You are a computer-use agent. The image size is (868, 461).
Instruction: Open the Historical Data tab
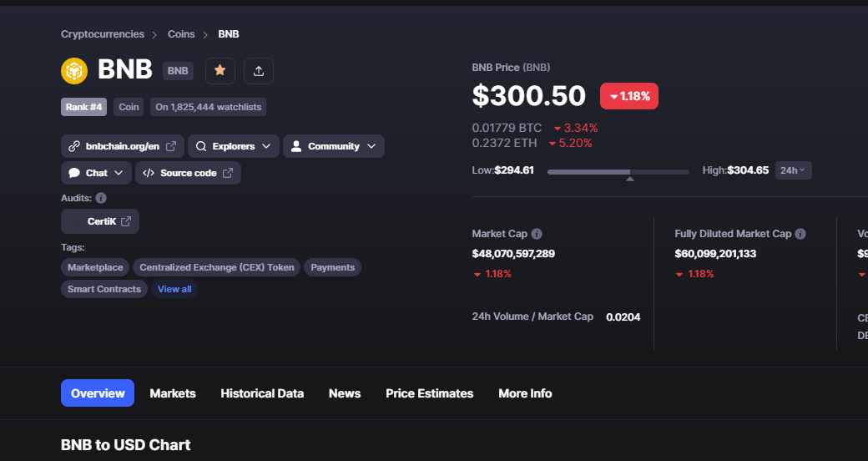[x=262, y=393]
